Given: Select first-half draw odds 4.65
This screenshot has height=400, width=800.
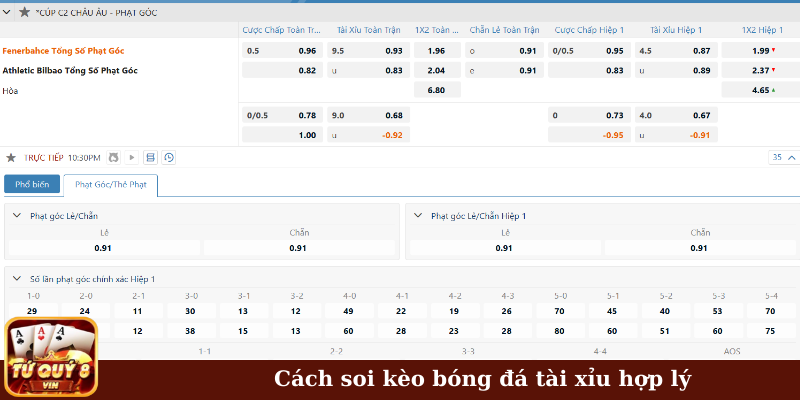Looking at the screenshot, I should pyautogui.click(x=762, y=90).
